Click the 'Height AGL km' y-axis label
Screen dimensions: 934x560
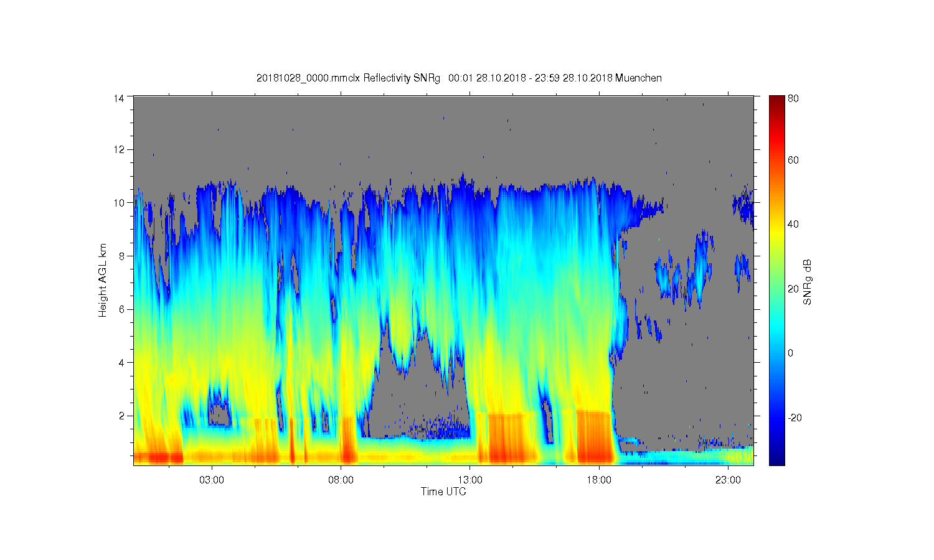click(x=103, y=280)
